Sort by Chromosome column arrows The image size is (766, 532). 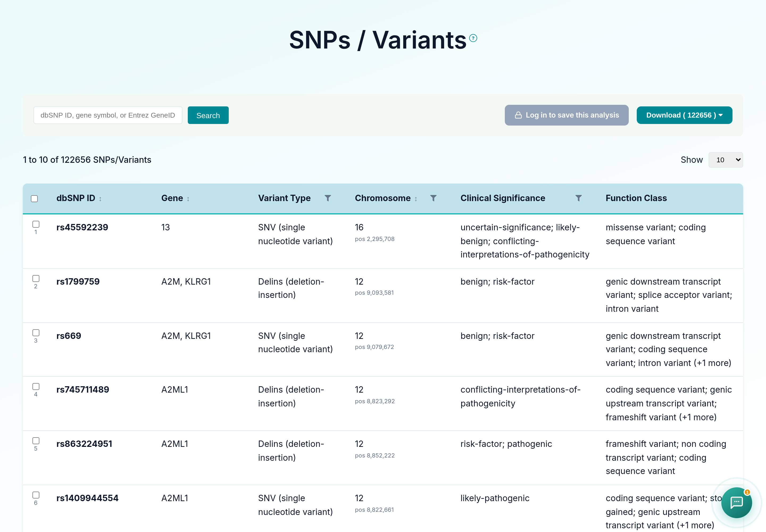416,199
